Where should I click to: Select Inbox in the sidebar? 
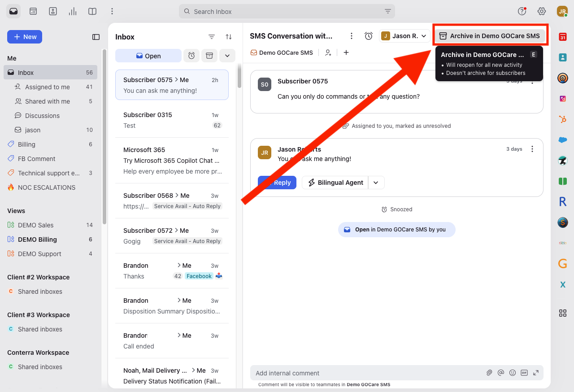(x=50, y=73)
